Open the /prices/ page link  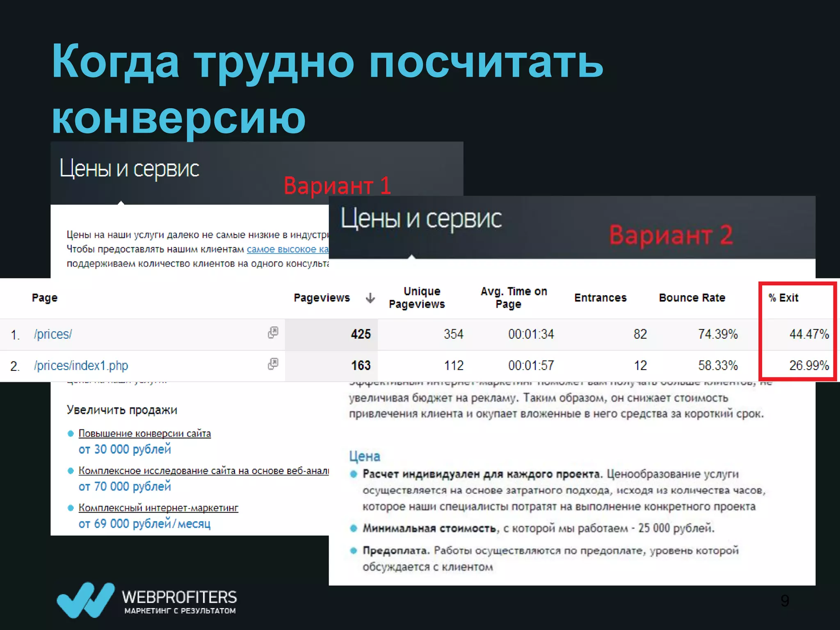pos(53,334)
